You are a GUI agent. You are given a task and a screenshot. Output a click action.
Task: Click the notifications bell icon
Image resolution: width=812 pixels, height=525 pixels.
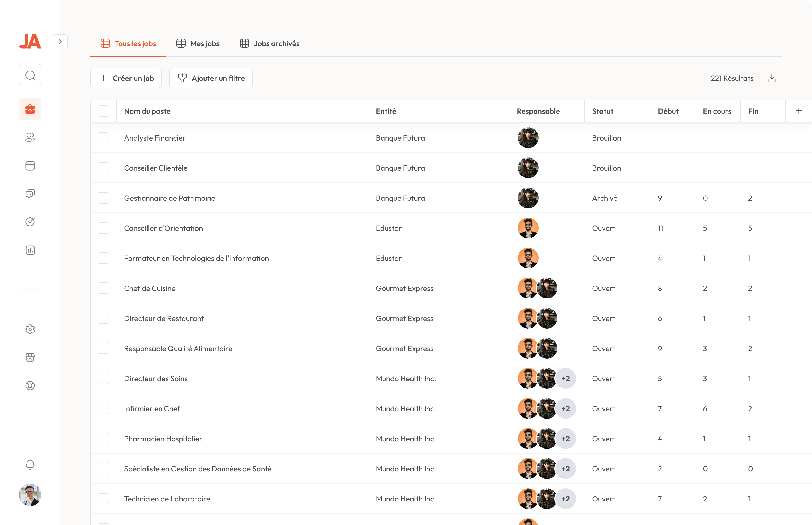coord(30,465)
